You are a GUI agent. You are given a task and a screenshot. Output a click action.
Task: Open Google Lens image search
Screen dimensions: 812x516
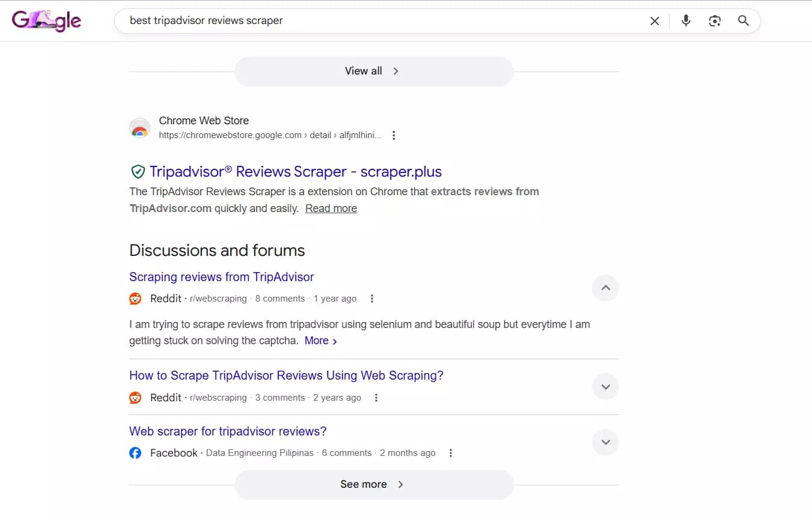pos(715,20)
